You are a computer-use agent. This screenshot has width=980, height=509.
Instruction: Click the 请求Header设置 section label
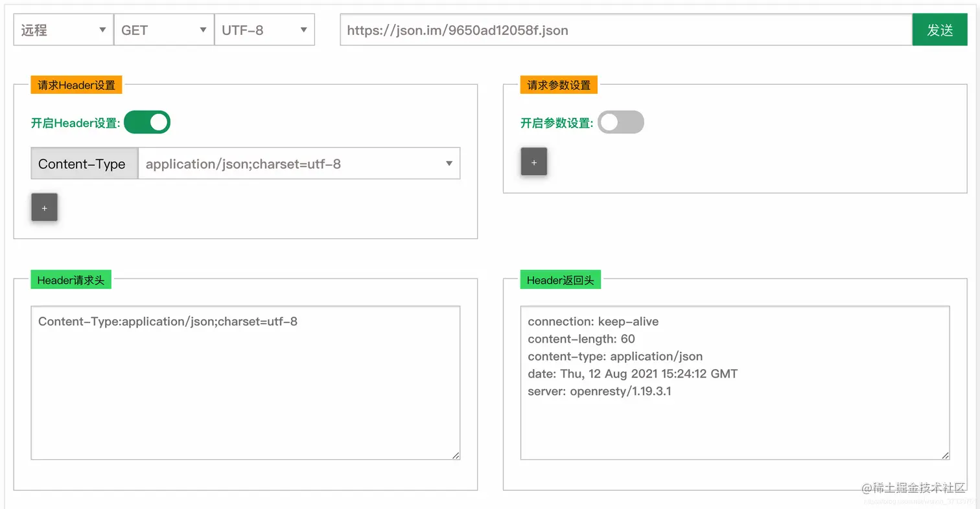[x=76, y=85]
